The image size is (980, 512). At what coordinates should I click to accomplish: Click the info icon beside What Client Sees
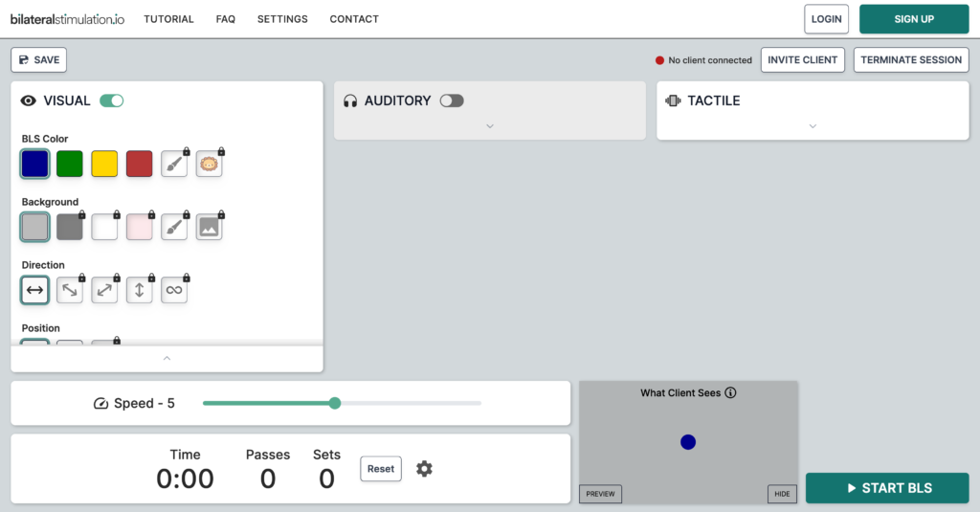[x=730, y=392]
